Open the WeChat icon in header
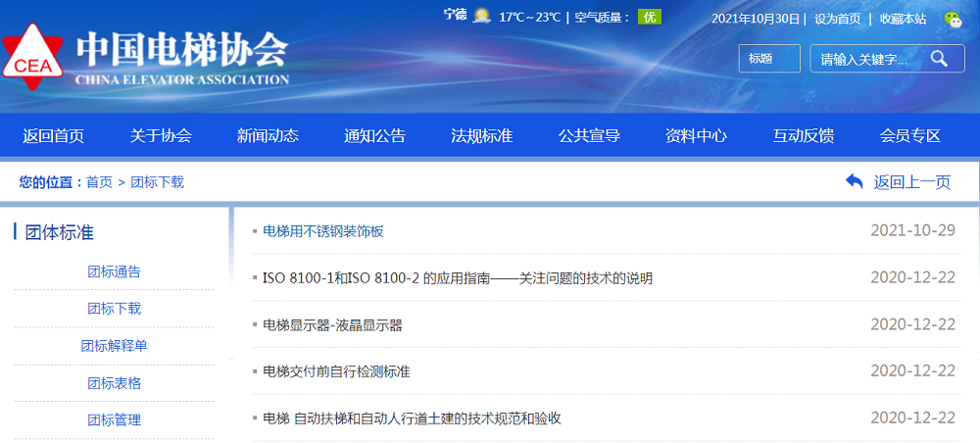 pyautogui.click(x=953, y=19)
